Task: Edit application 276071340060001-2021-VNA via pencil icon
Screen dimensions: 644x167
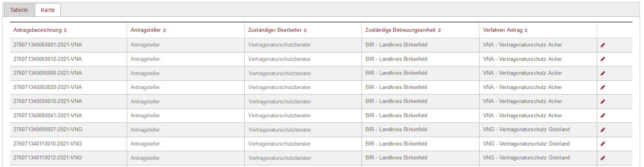Action: 603,45
